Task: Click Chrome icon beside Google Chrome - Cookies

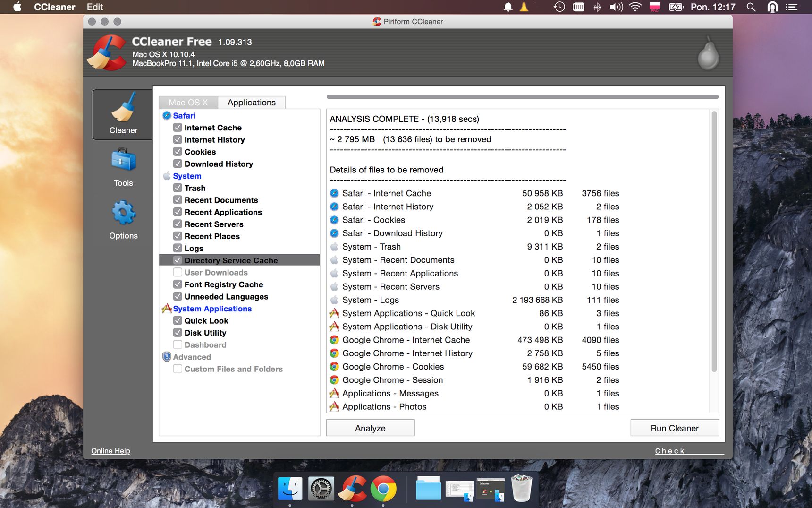Action: [x=334, y=367]
